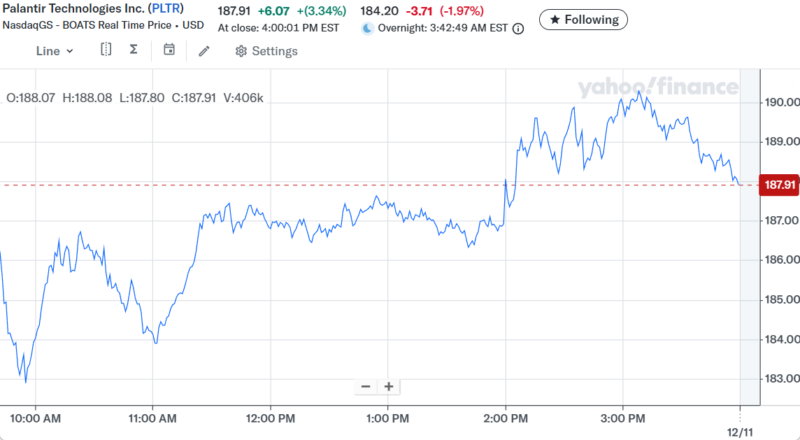Open the indicators sigma icon

[x=133, y=50]
